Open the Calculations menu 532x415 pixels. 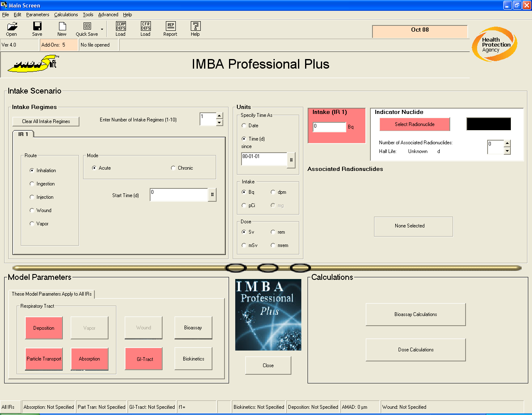tap(66, 15)
